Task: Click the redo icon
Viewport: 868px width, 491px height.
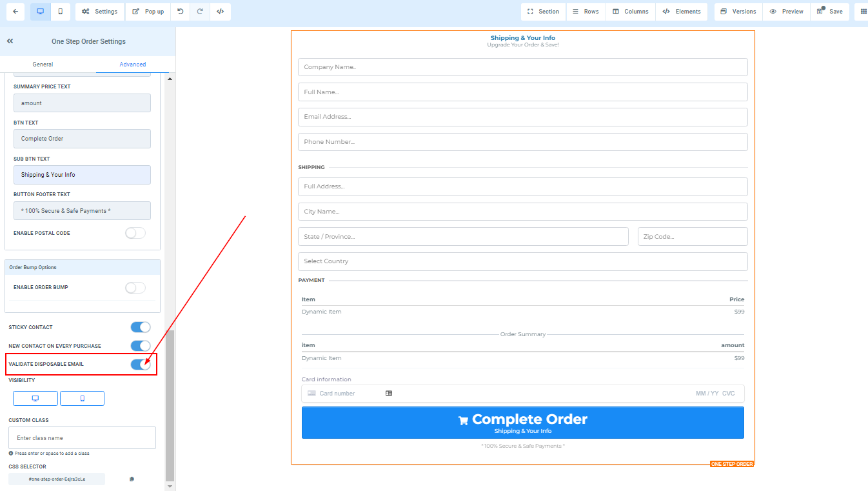Action: [x=200, y=12]
